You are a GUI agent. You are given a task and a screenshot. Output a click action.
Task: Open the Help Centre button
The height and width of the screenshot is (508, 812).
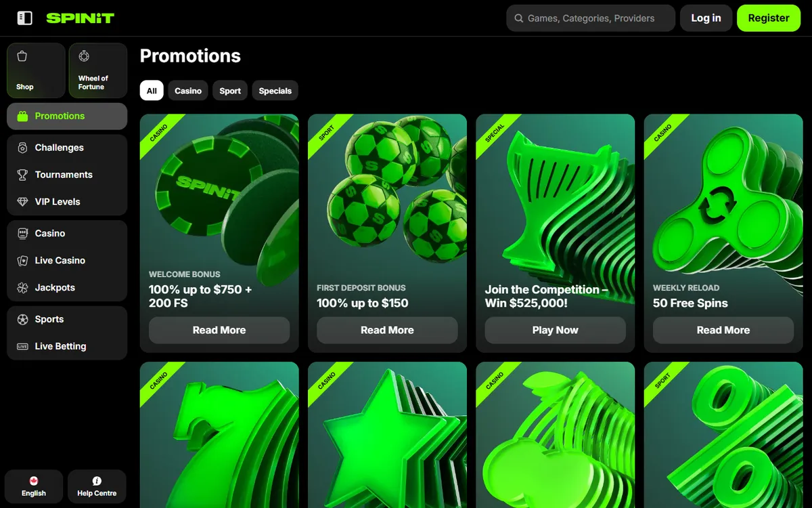pyautogui.click(x=97, y=486)
